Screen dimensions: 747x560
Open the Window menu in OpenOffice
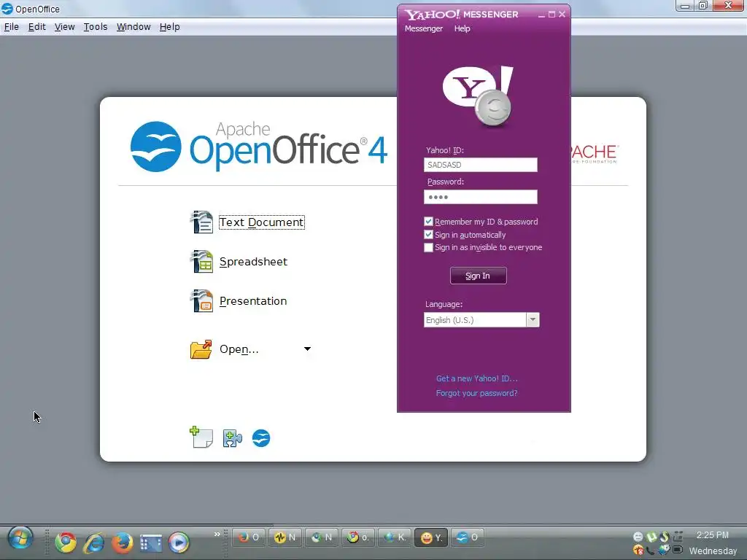tap(133, 27)
